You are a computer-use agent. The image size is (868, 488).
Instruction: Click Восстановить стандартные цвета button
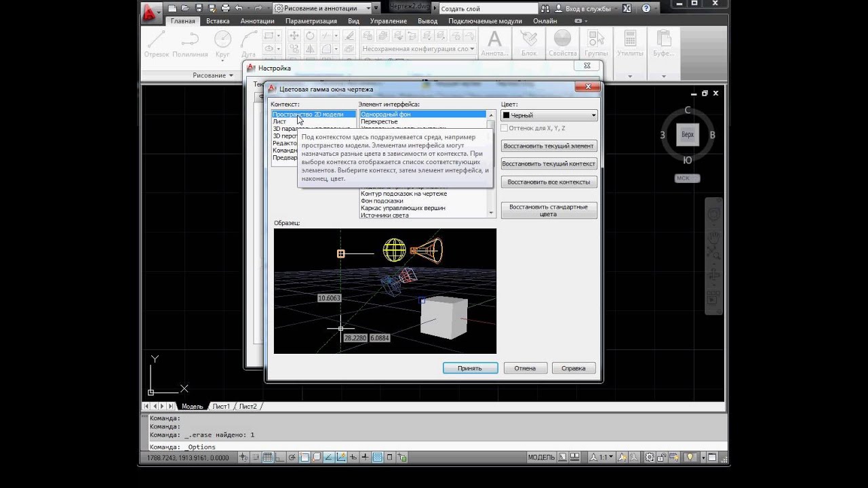[x=549, y=210]
